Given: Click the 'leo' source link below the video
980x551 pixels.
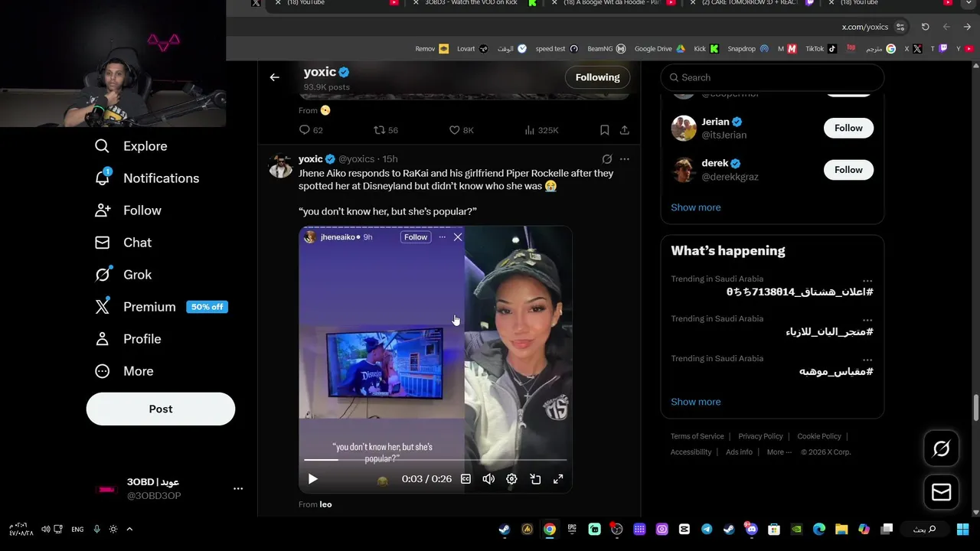Looking at the screenshot, I should pos(325,504).
